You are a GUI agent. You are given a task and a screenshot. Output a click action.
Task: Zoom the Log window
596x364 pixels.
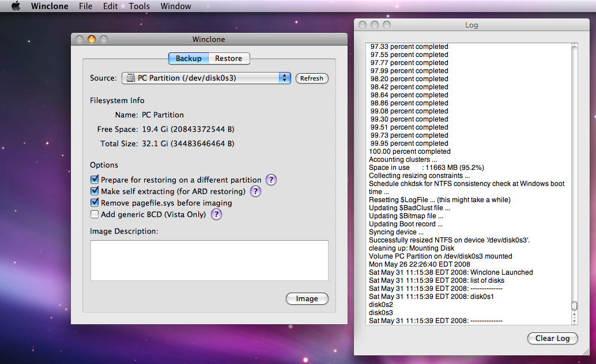[387, 25]
